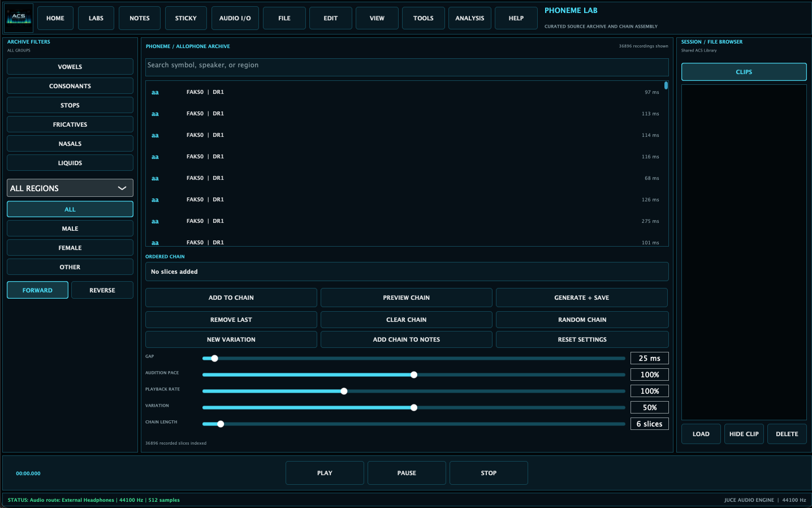Open the ANALYSIS menu
812x508 pixels.
click(x=470, y=18)
